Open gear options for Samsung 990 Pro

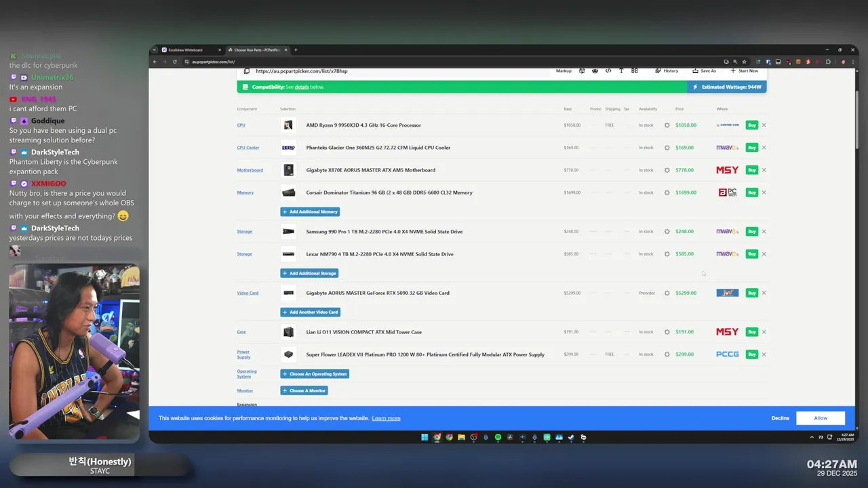[x=667, y=232]
